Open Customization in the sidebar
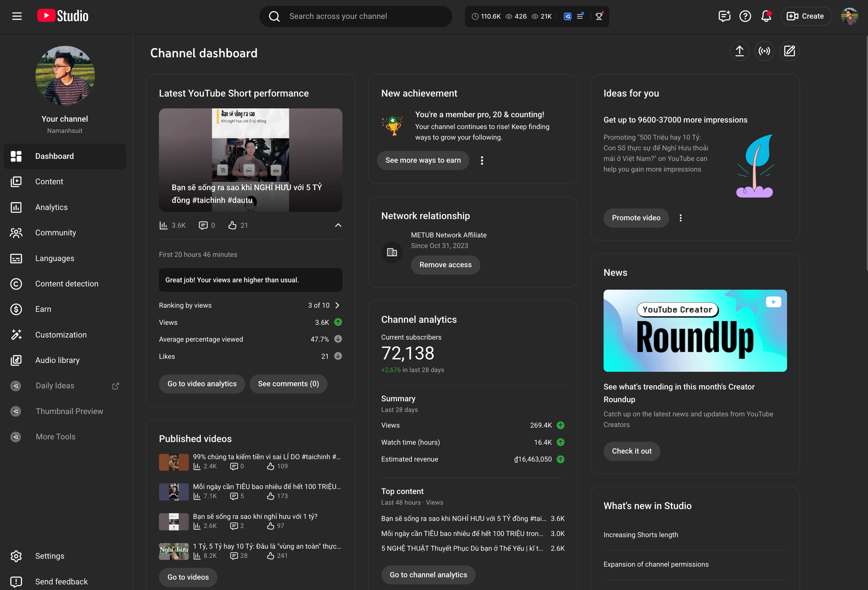Image resolution: width=868 pixels, height=590 pixels. click(65, 335)
